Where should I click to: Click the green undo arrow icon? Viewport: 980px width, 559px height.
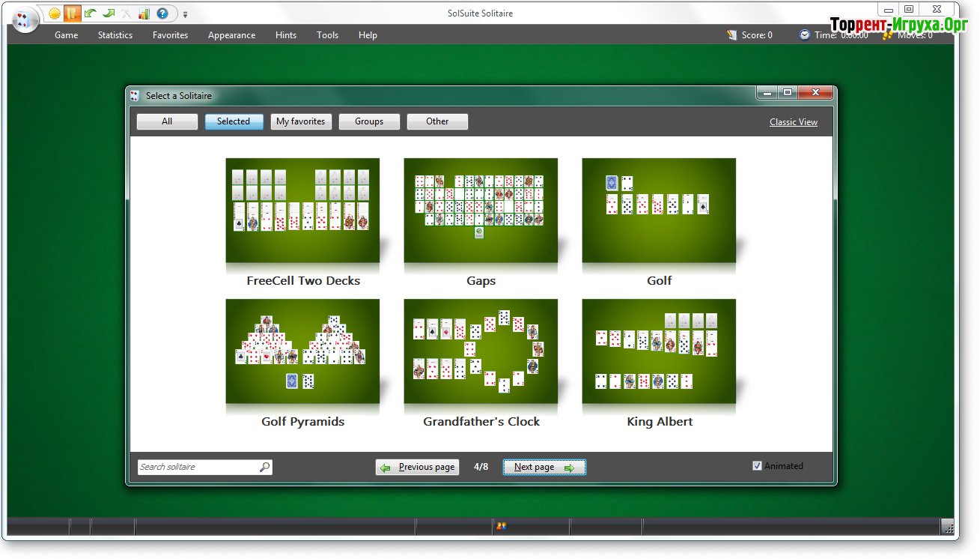point(90,13)
